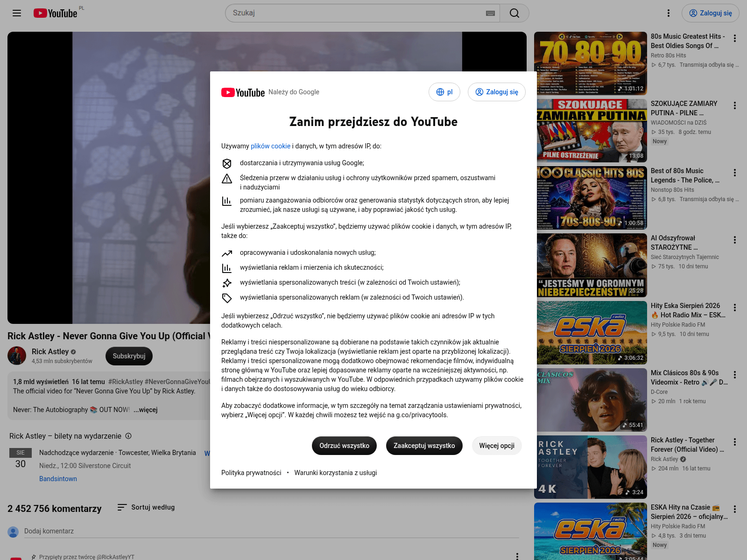Click the magnifier search button
Screen dimensions: 747x560
pyautogui.click(x=514, y=13)
